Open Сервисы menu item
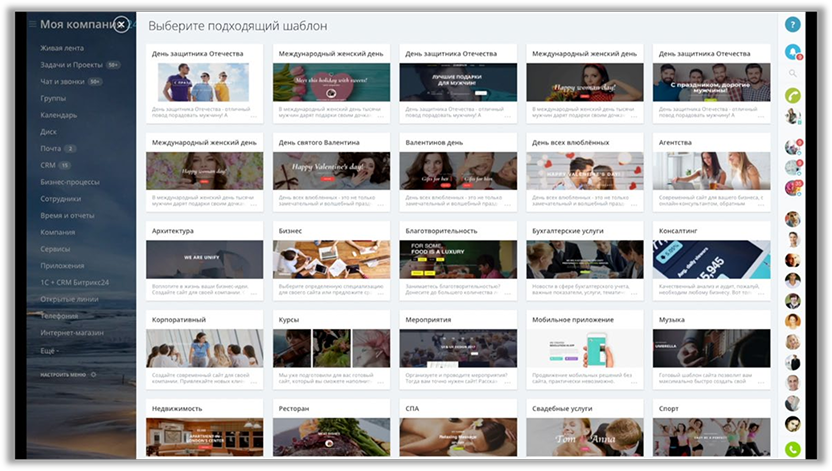The height and width of the screenshot is (471, 832). pos(55,249)
